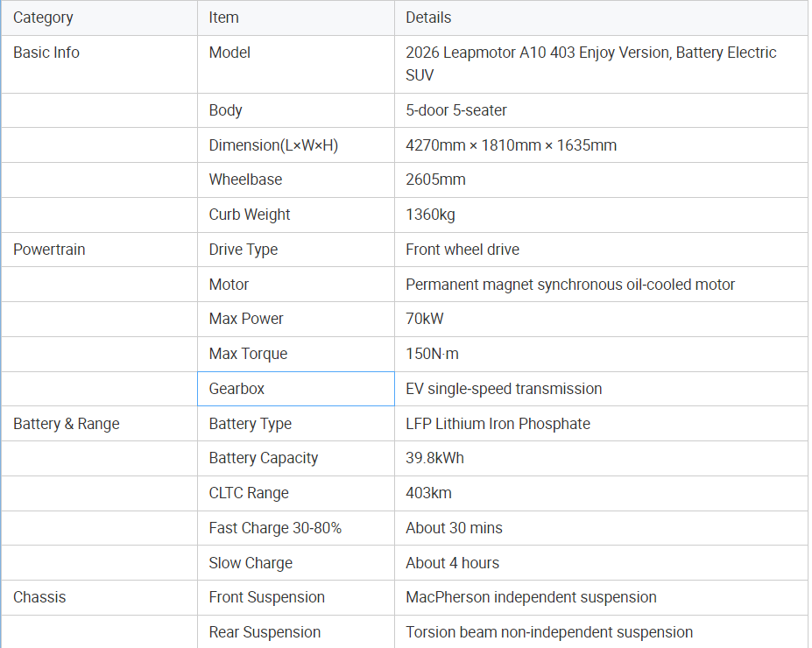Click the 5-door 5-seater cell
Screen dimensions: 812x648
tap(601, 110)
